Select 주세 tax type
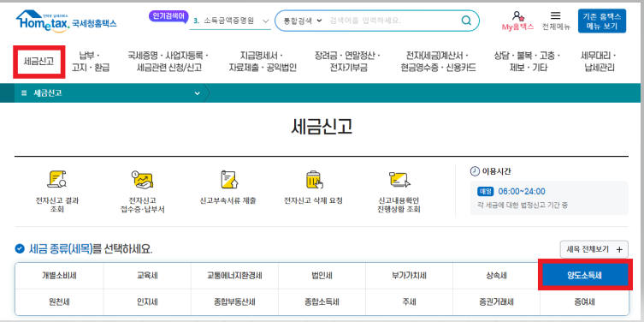Image resolution: width=644 pixels, height=322 pixels. 409,302
